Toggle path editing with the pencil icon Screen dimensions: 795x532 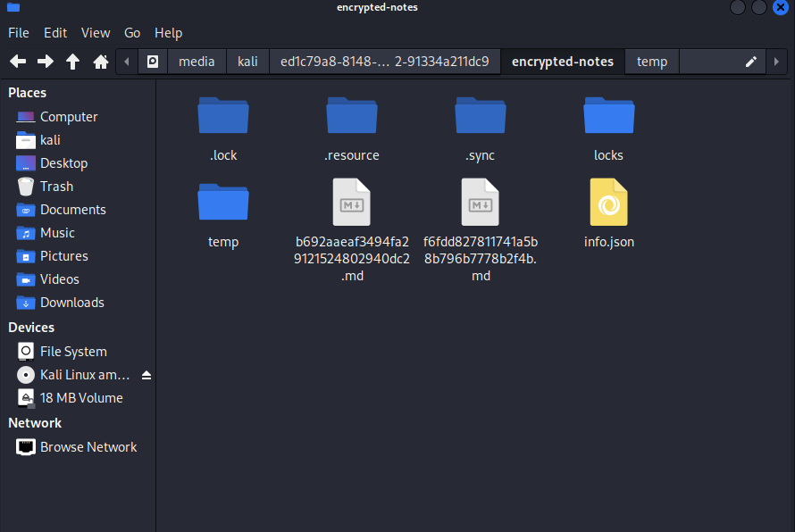pos(751,62)
